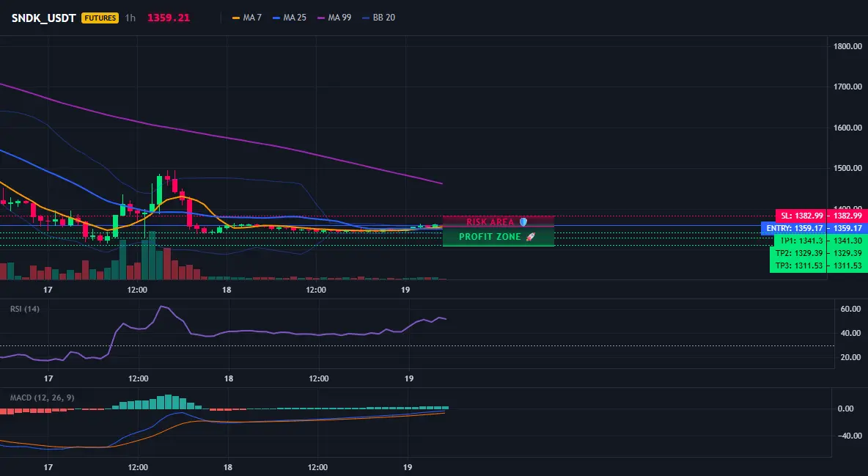
Task: Click the PROFIT ZONE green box
Action: coord(499,237)
